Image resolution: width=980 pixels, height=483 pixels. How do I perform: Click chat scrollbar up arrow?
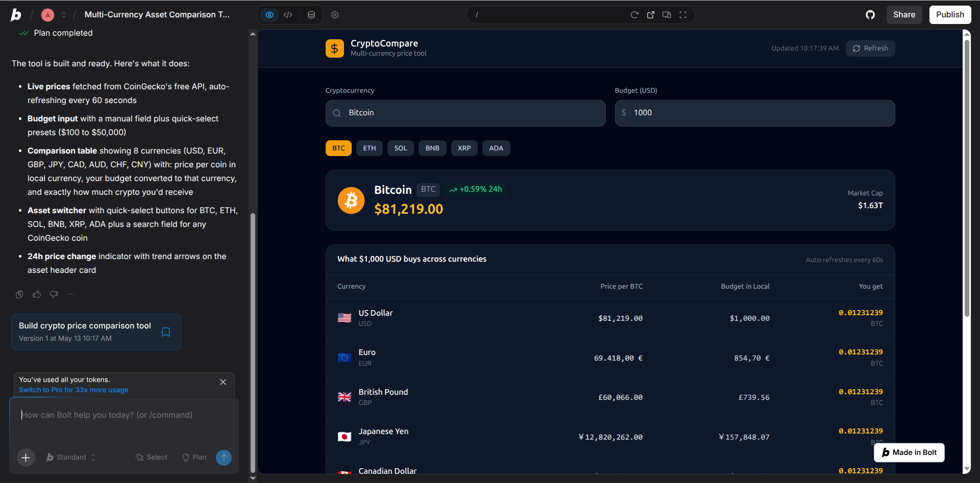click(x=253, y=34)
